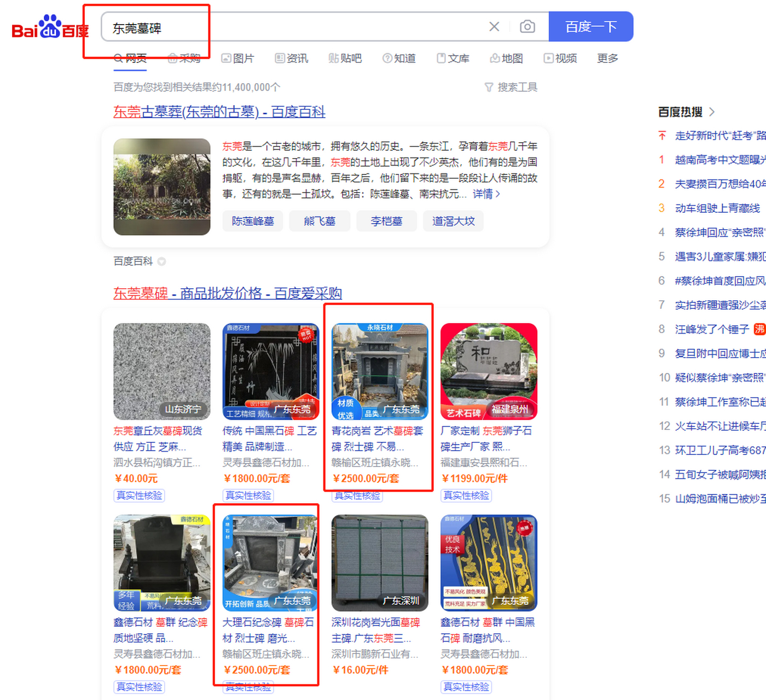Switch to the 视频 tab
Screen dimensions: 766x700
coord(560,58)
